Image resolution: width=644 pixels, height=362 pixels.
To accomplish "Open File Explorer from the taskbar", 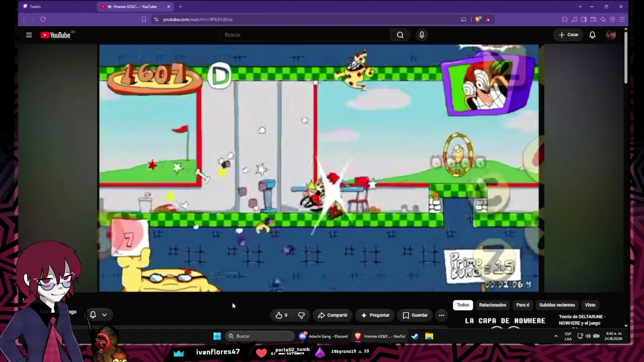I will [x=429, y=336].
